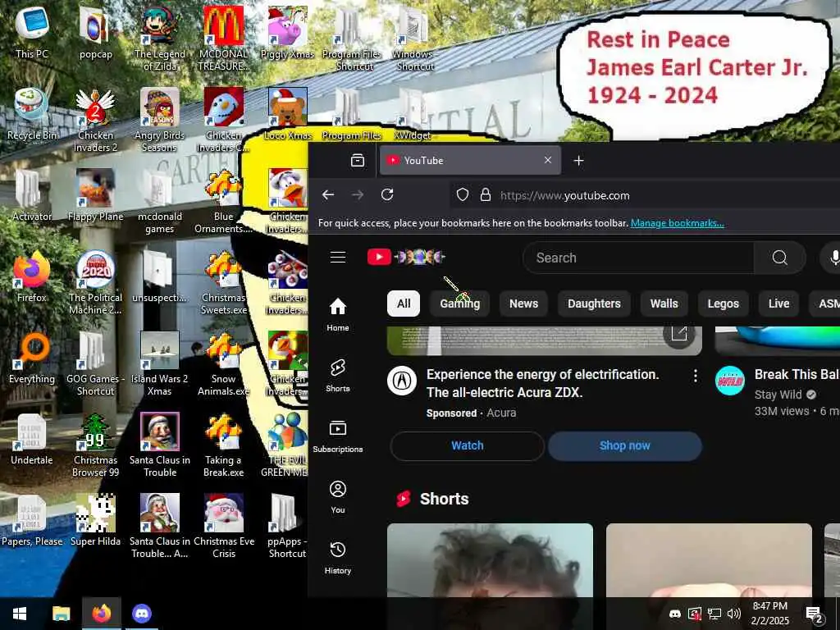Open the Firefox desktop shortcut
Image resolution: width=840 pixels, height=630 pixels.
coord(32,276)
